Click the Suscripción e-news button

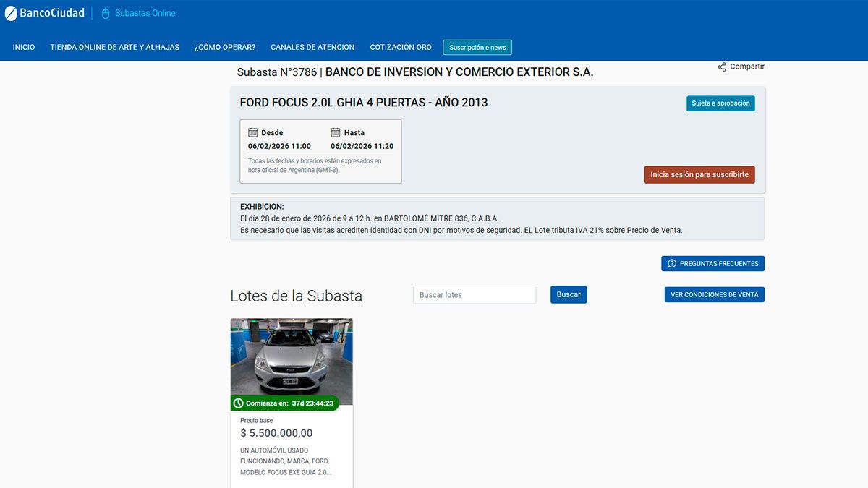tap(477, 46)
